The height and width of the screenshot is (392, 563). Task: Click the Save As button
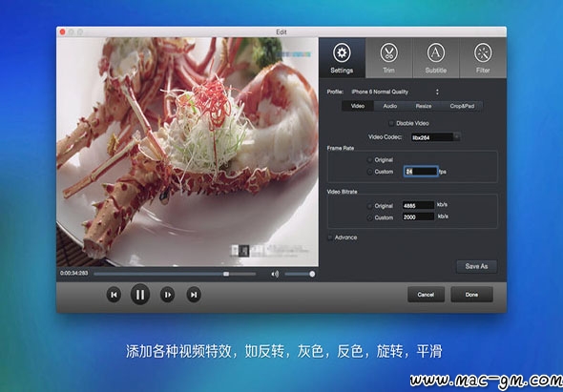476,266
